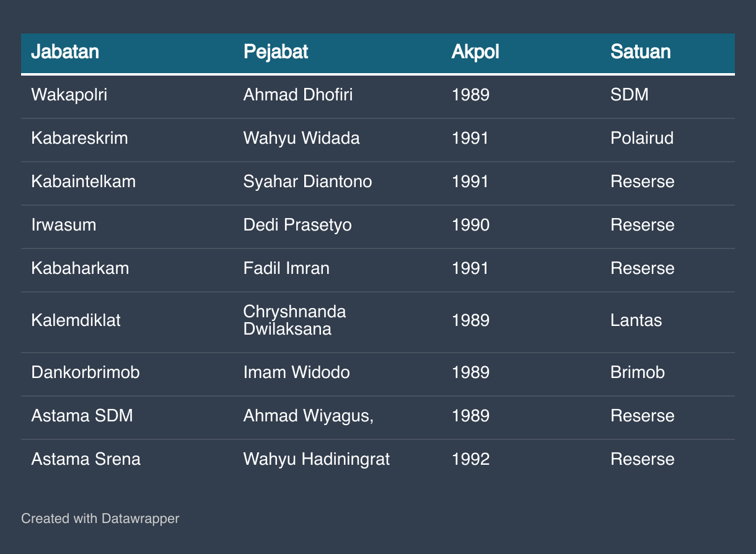Select the Chryshnanda Dwilaksana cell

click(x=294, y=320)
